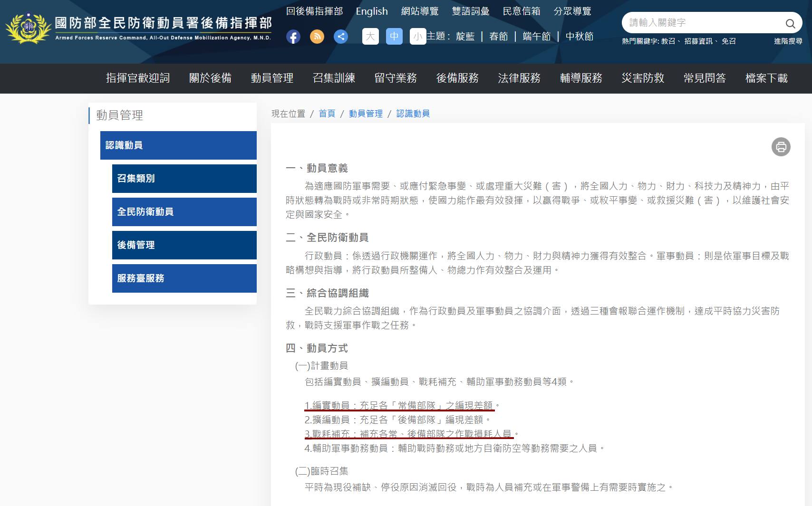
Task: Set font size to large (大)
Action: (x=370, y=37)
